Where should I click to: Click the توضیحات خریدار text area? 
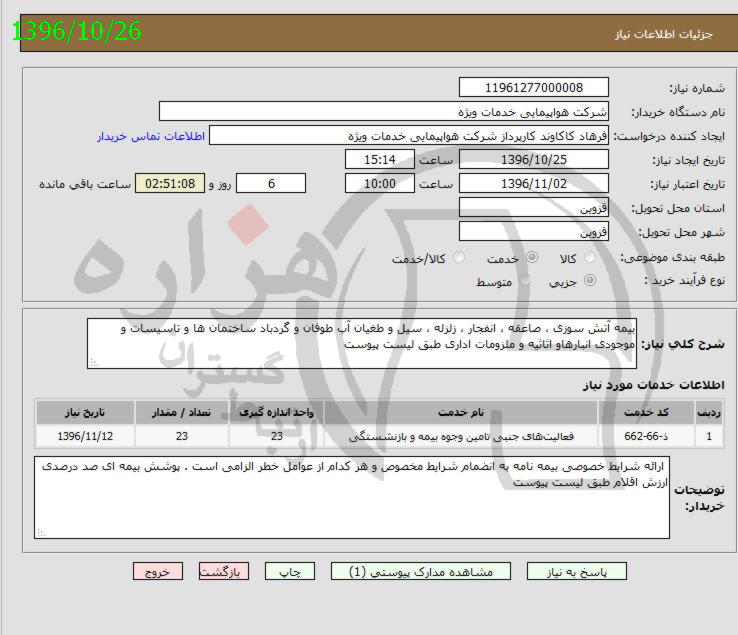[352, 498]
